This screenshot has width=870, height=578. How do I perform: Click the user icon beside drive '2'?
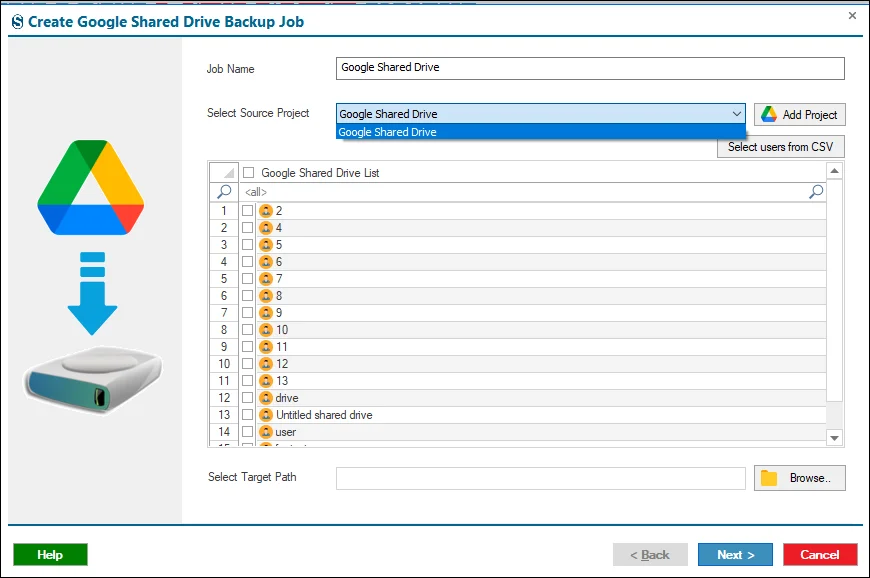266,211
